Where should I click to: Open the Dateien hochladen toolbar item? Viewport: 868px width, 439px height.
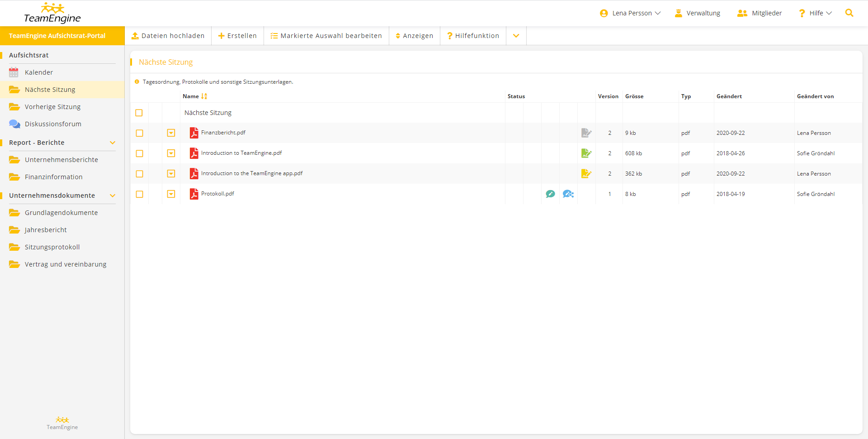(x=168, y=36)
